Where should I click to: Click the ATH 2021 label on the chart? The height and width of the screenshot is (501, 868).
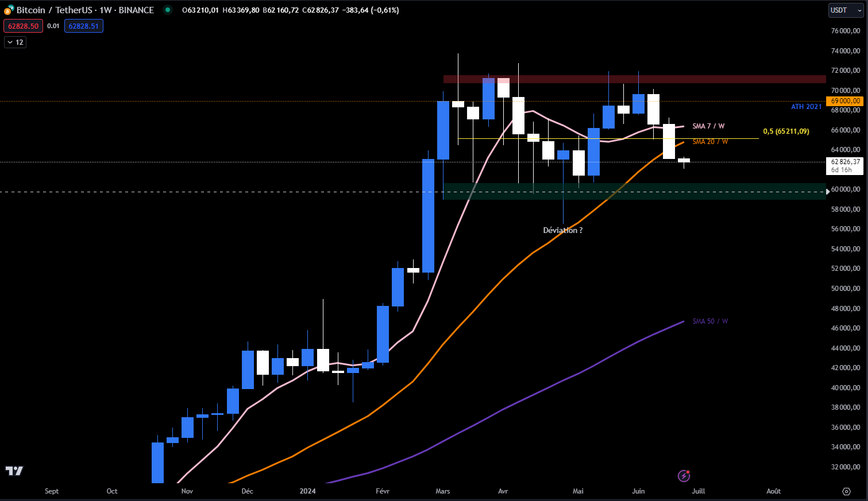click(x=805, y=107)
